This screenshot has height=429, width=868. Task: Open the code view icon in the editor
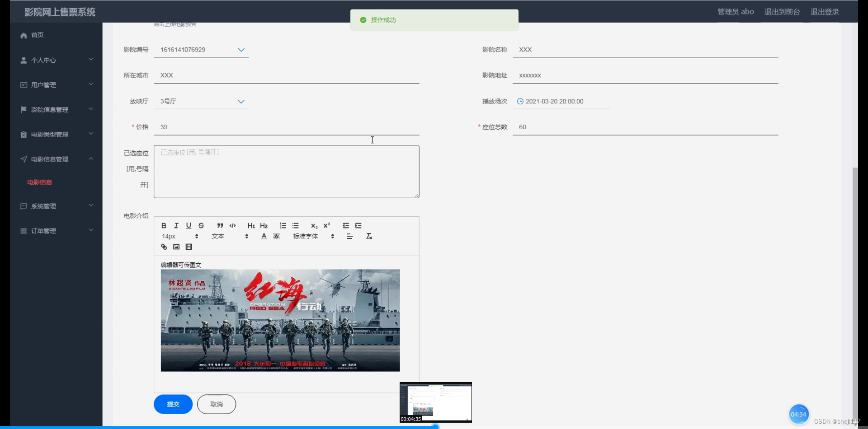click(233, 225)
